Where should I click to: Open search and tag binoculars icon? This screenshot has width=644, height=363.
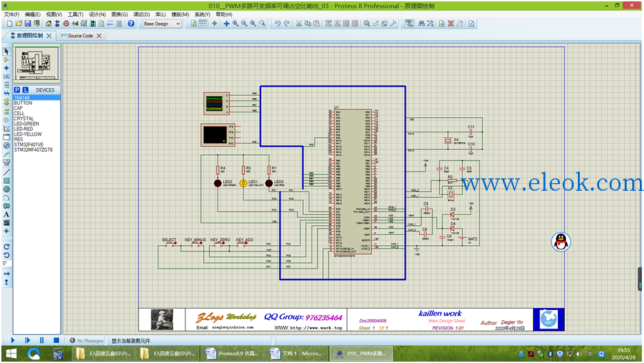pyautogui.click(x=422, y=24)
